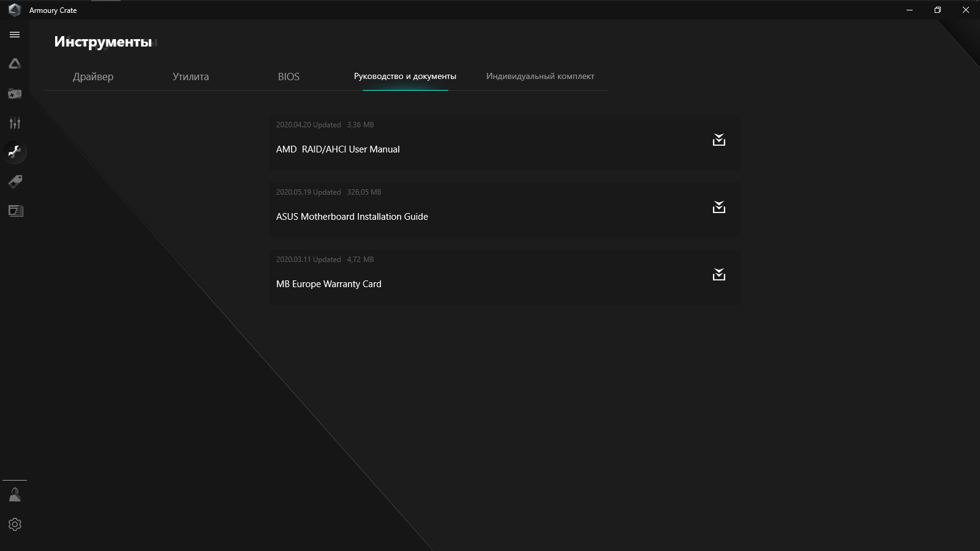
Task: Download AMD RAID/AHCI User Manual
Action: (718, 140)
